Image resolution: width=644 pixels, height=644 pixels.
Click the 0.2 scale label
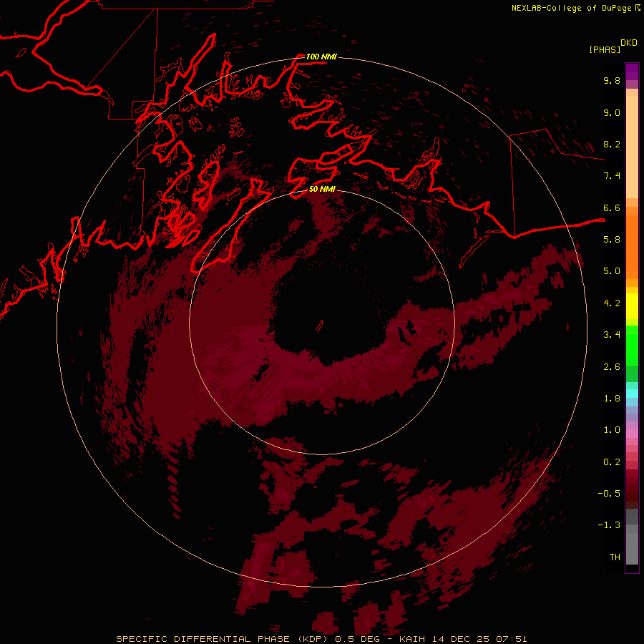pyautogui.click(x=612, y=462)
